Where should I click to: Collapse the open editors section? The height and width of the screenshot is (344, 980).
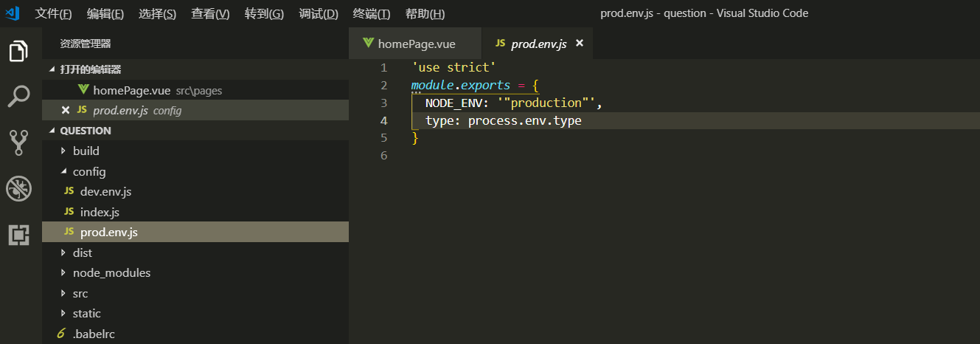tap(90, 69)
